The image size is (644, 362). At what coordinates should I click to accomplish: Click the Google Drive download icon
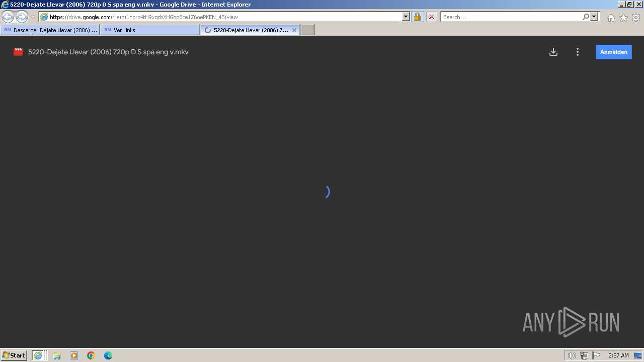[x=553, y=52]
